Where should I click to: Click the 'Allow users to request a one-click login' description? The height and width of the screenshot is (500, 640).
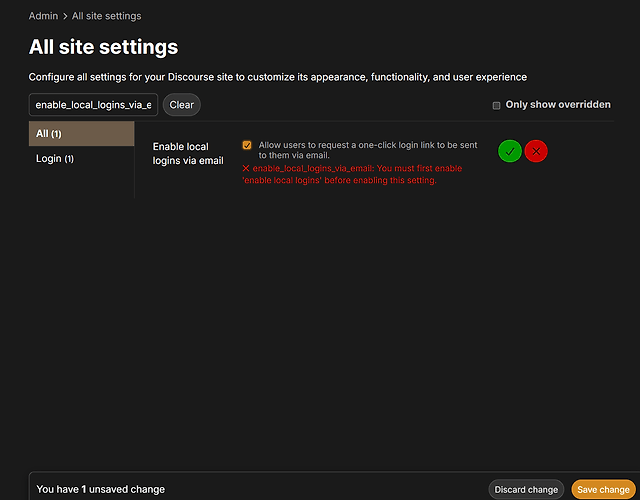pyautogui.click(x=368, y=150)
